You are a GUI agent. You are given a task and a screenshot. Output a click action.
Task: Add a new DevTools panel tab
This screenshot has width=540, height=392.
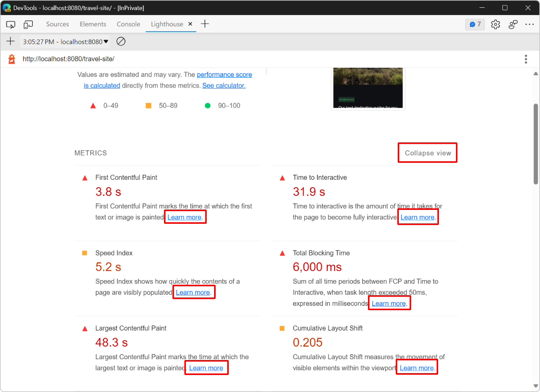(x=205, y=24)
